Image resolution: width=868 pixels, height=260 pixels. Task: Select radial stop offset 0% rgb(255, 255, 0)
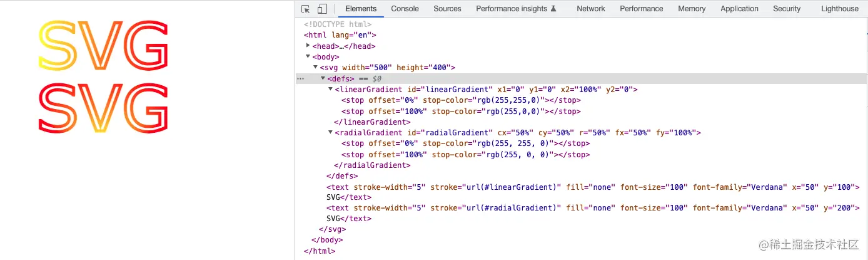(x=465, y=143)
